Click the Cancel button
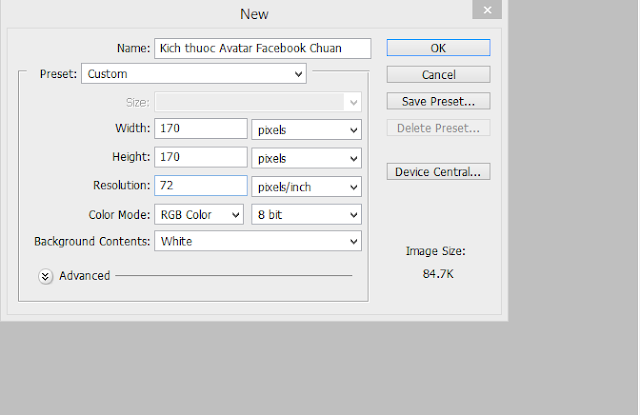 [x=438, y=75]
